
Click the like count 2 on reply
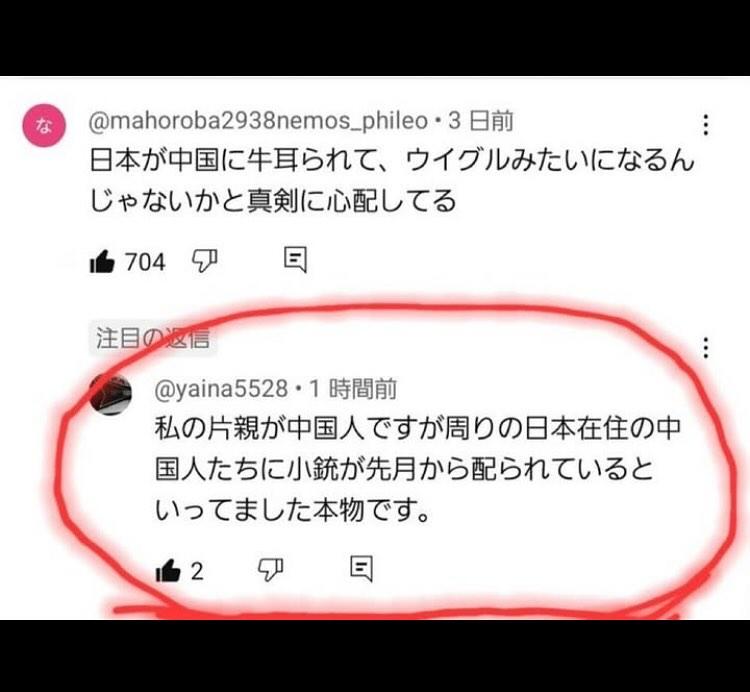click(197, 571)
